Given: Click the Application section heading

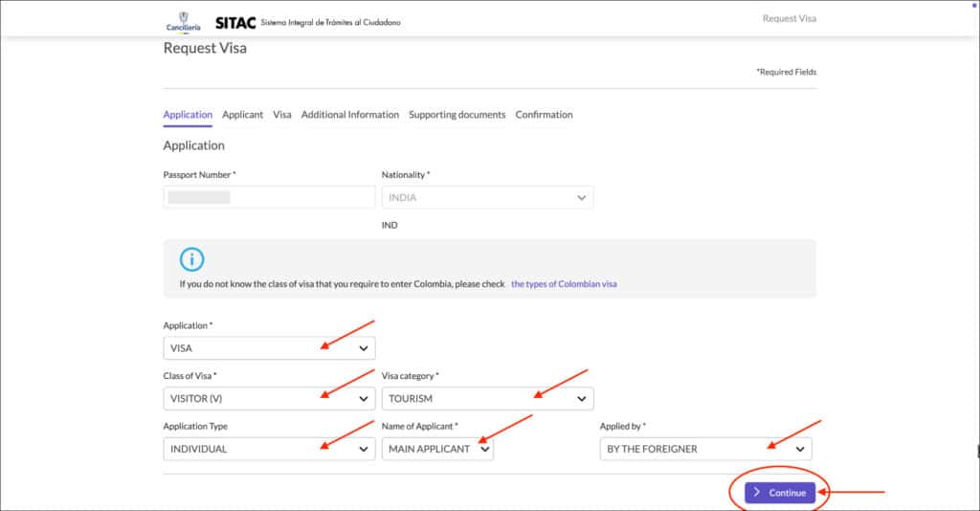Looking at the screenshot, I should tap(193, 145).
